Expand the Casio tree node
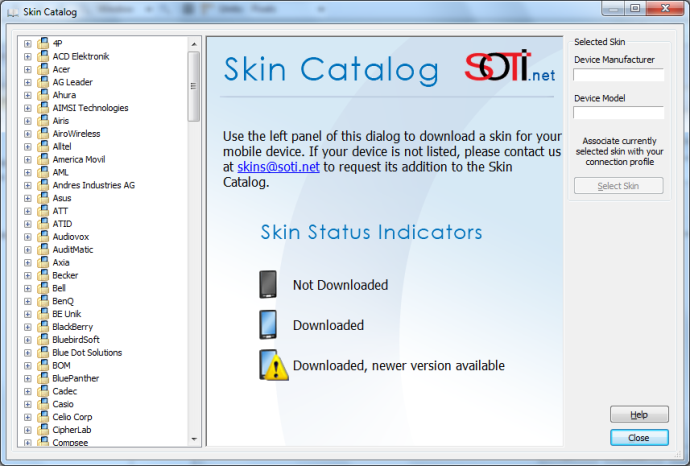The width and height of the screenshot is (690, 466). pos(28,404)
